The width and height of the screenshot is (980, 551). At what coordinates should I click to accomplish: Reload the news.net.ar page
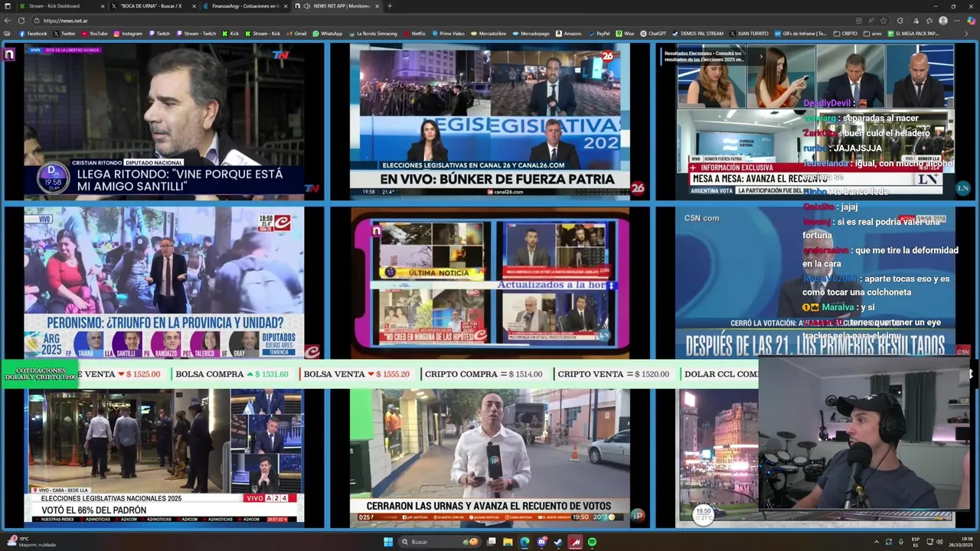[x=21, y=21]
